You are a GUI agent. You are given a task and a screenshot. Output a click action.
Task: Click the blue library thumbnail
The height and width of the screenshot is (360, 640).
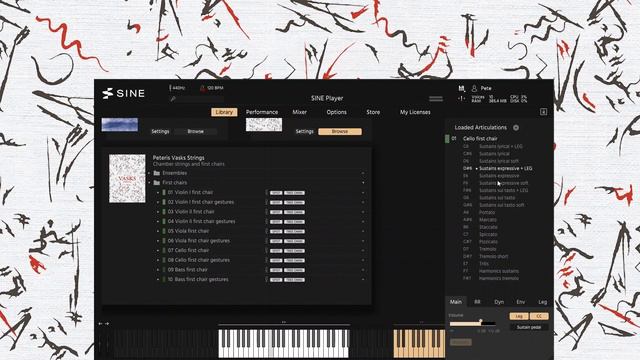click(120, 124)
